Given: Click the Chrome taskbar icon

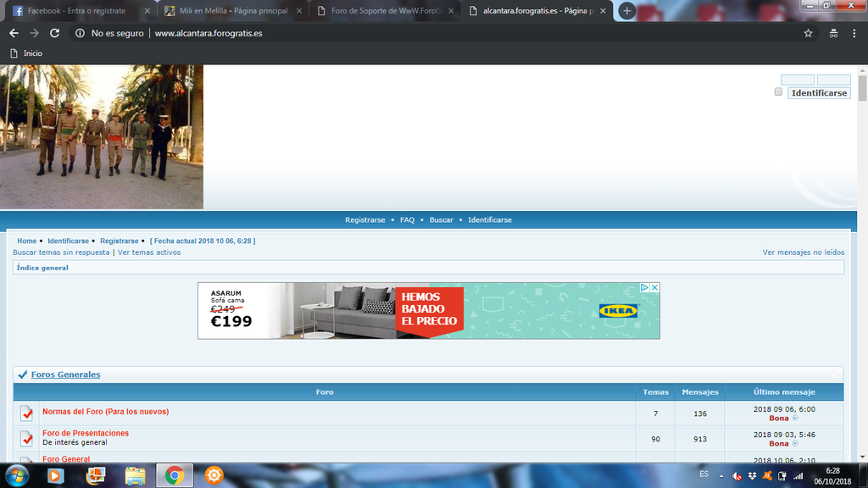Looking at the screenshot, I should 175,475.
